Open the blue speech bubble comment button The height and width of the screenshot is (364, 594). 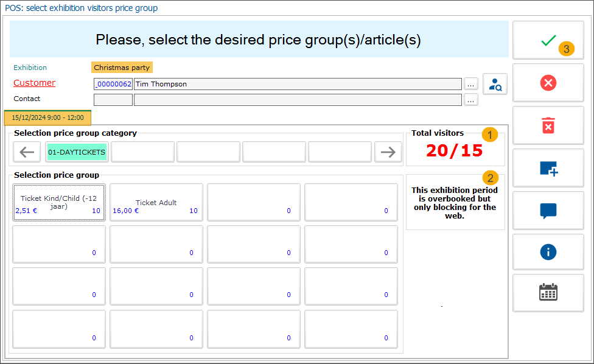point(548,211)
